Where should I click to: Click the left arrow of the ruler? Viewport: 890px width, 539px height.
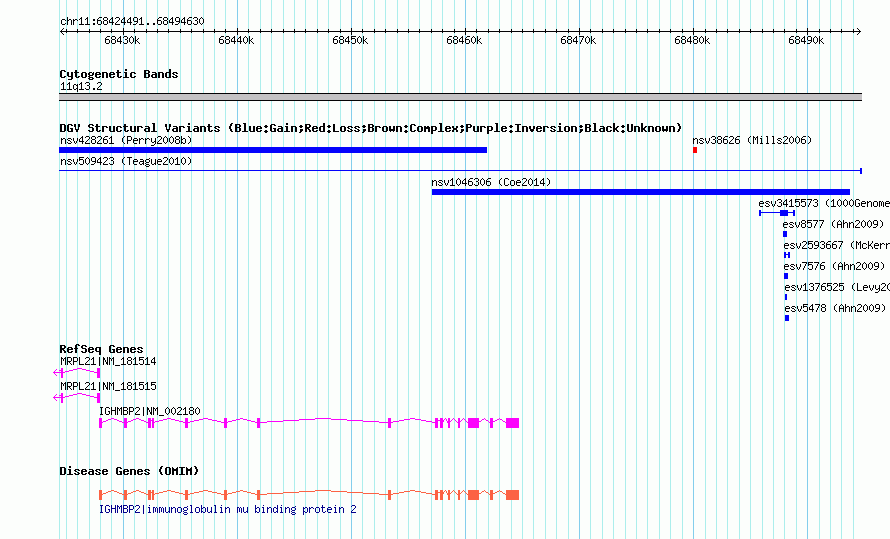(x=62, y=31)
